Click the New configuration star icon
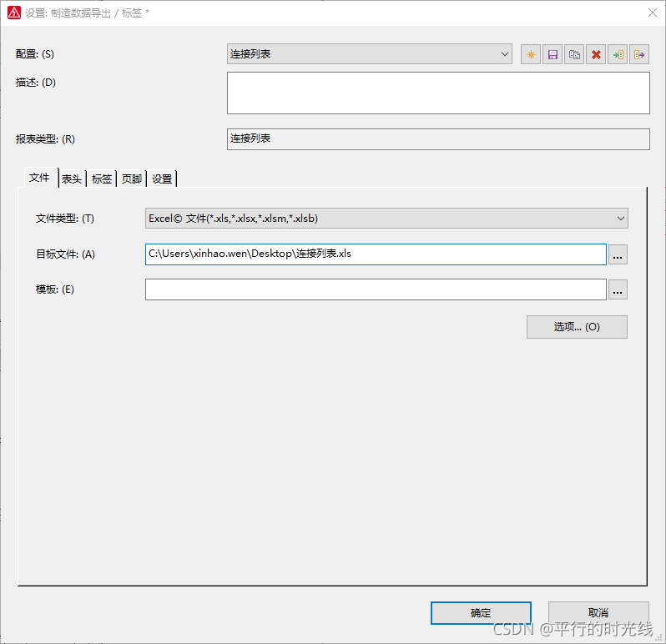Viewport: 666px width, 644px height. pos(530,54)
